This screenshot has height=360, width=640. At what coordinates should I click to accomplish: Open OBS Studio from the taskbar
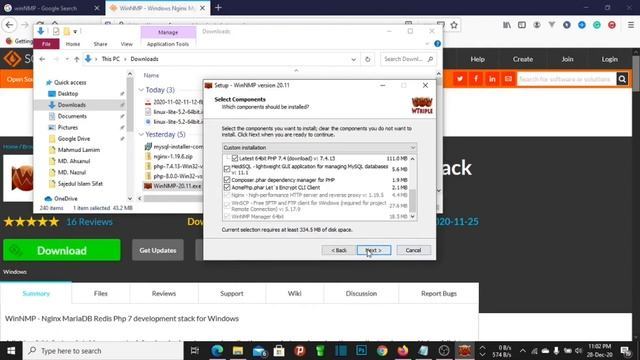click(x=444, y=351)
